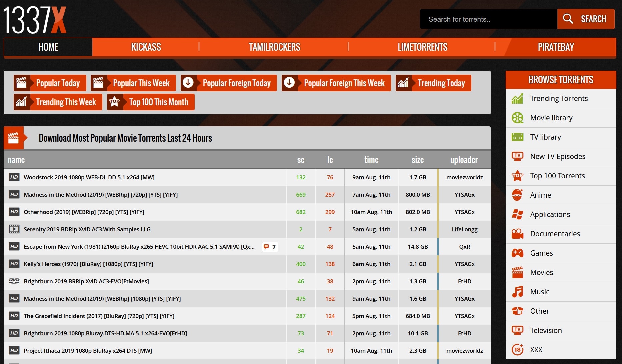Show Trending This Week torrents
Image resolution: width=622 pixels, height=364 pixels.
pyautogui.click(x=58, y=102)
